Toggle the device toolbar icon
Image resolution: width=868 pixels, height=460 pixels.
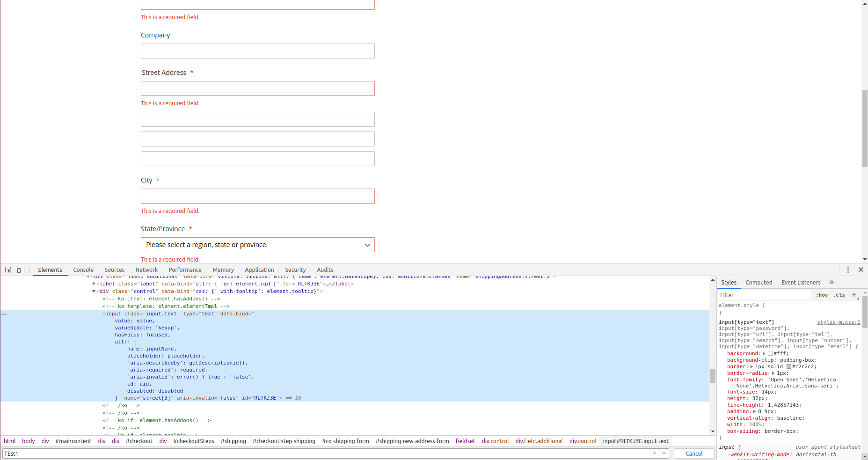(x=21, y=270)
